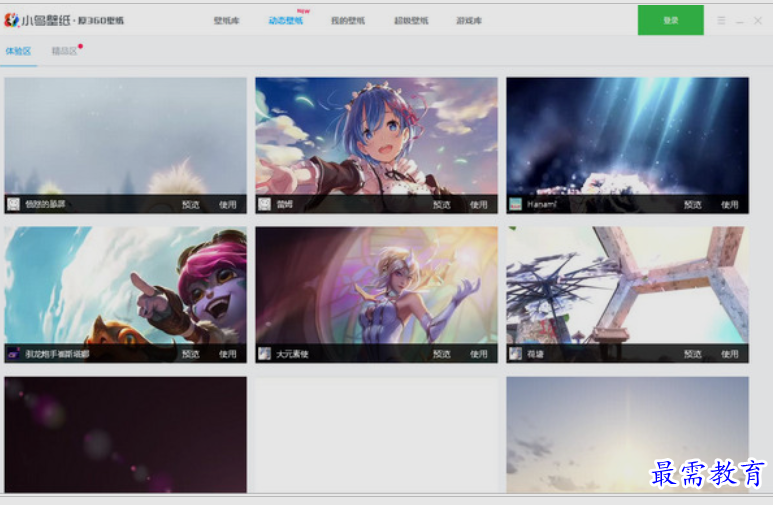
Task: Click the avatar icon on the Rem wallpaper card
Action: coord(265,204)
